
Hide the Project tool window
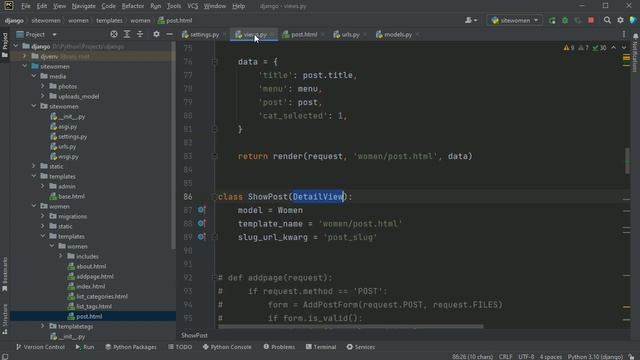coord(169,35)
